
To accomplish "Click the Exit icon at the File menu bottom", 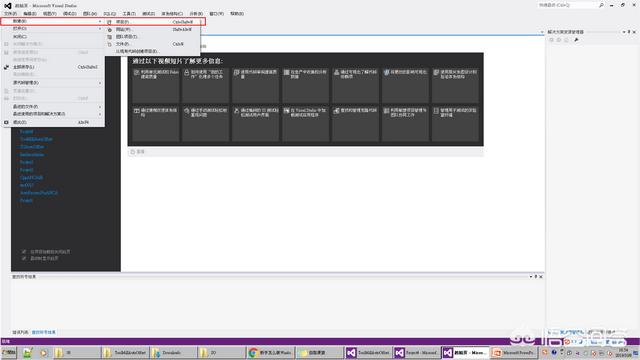I will [x=6, y=122].
